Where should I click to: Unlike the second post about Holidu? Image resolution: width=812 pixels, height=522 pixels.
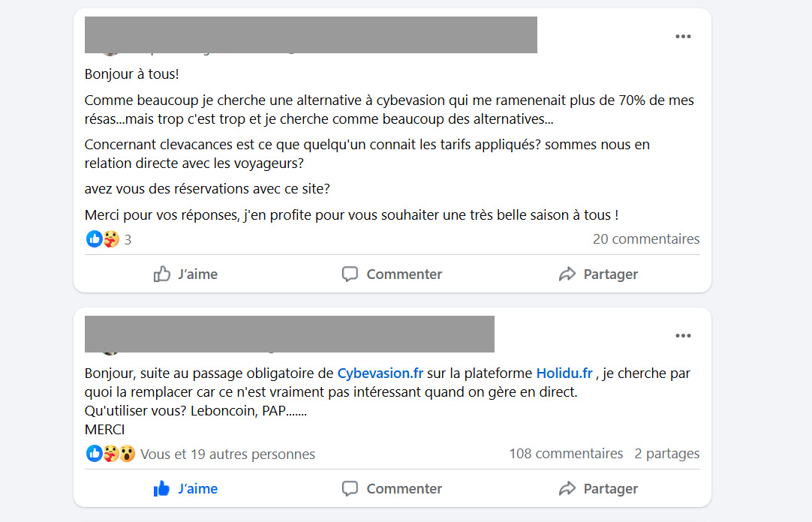point(185,489)
